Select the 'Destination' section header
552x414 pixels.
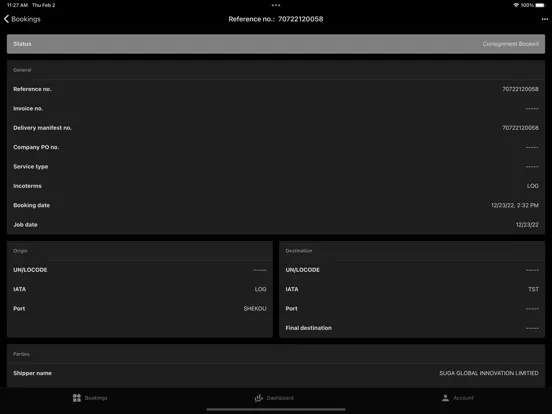pyautogui.click(x=299, y=251)
